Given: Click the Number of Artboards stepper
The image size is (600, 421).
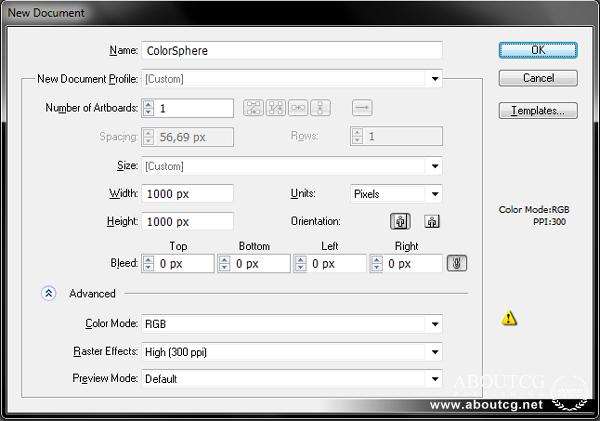Looking at the screenshot, I should pyautogui.click(x=149, y=108).
